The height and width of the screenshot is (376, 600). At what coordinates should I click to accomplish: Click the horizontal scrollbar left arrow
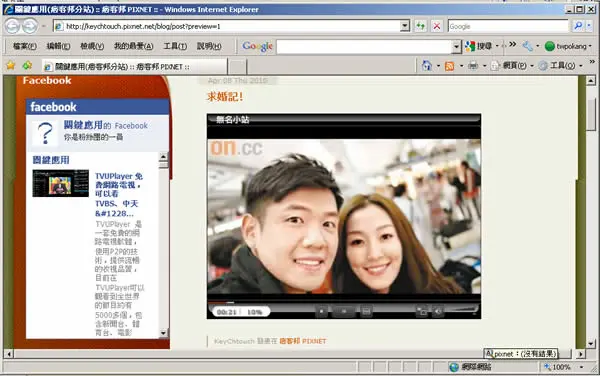8,354
